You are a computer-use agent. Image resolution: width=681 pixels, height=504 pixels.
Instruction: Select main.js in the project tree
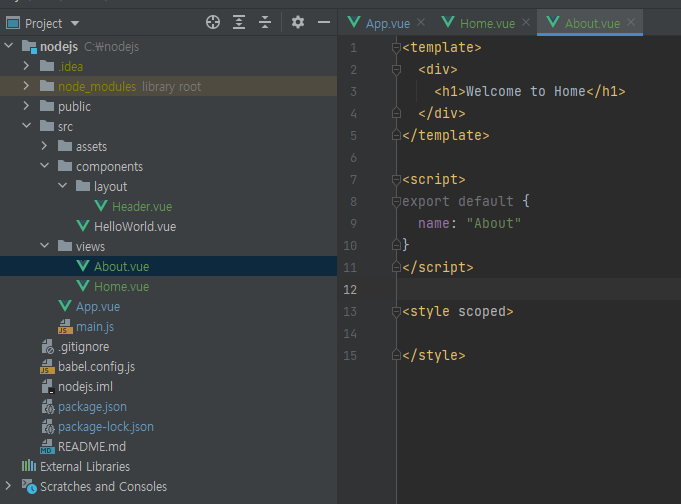(95, 326)
